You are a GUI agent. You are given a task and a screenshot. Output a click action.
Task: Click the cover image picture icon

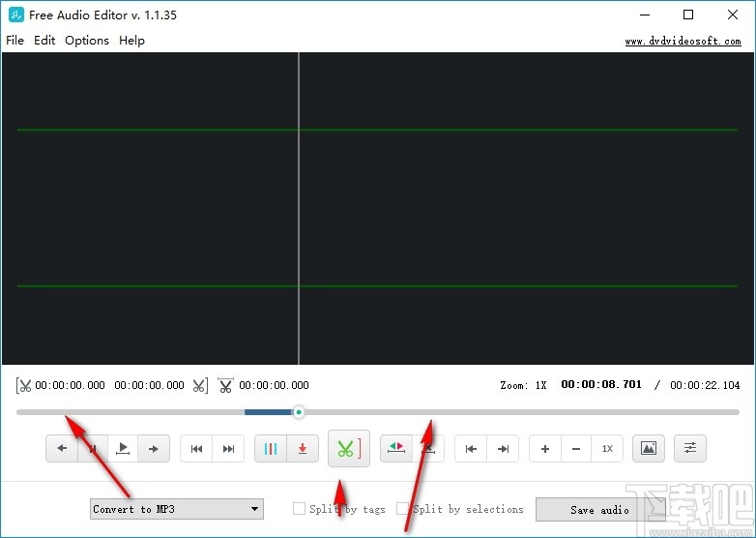[x=649, y=449]
